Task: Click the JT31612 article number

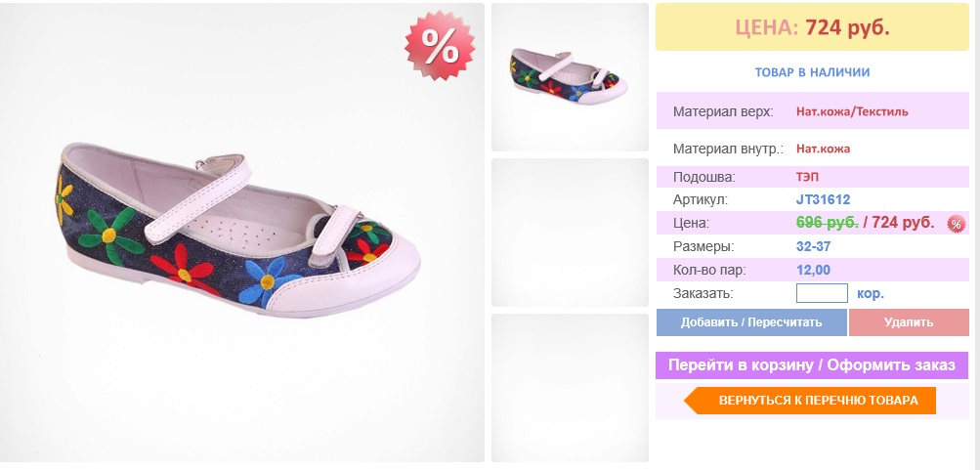Action: 823,200
